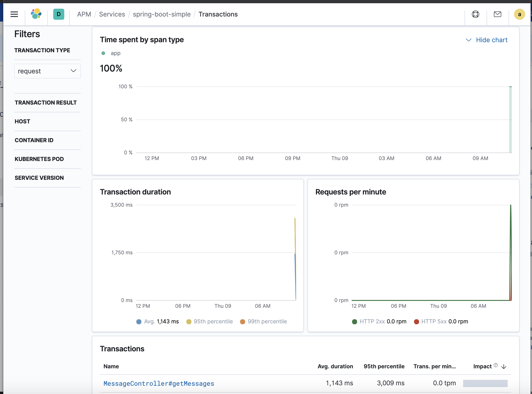
Task: Sort by Avg. duration column
Action: 335,366
